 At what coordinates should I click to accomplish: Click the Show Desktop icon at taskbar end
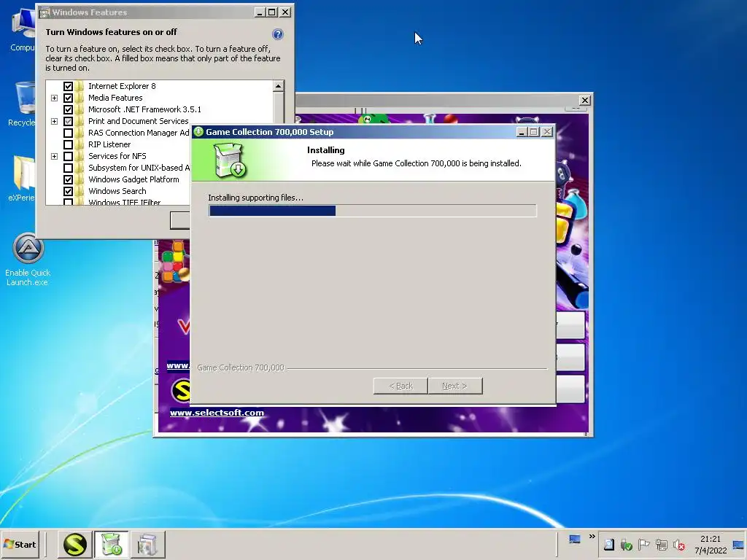738,545
